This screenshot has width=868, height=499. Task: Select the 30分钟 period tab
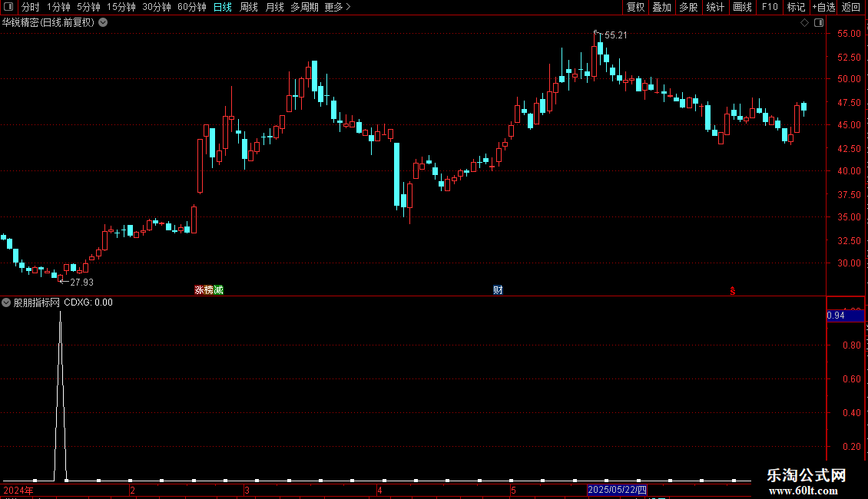pos(157,7)
